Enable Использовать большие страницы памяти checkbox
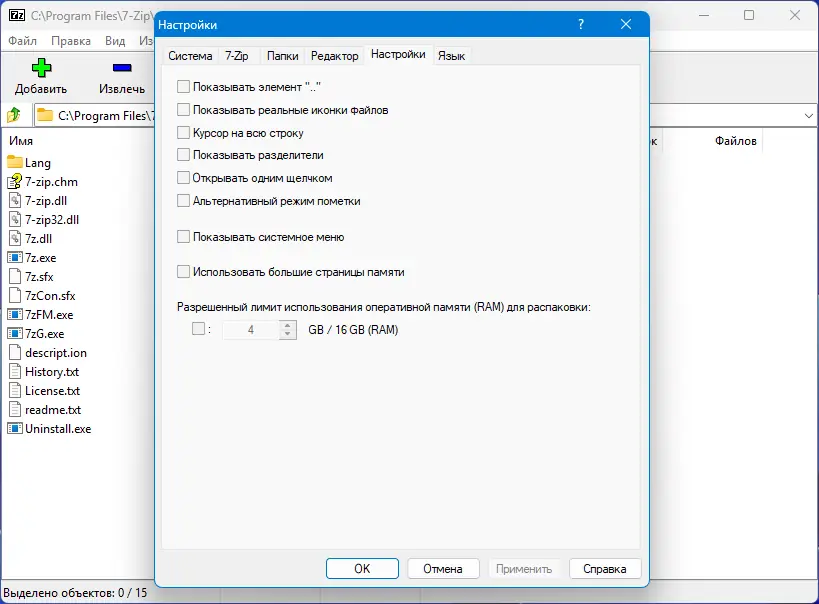This screenshot has height=604, width=819. pyautogui.click(x=183, y=271)
